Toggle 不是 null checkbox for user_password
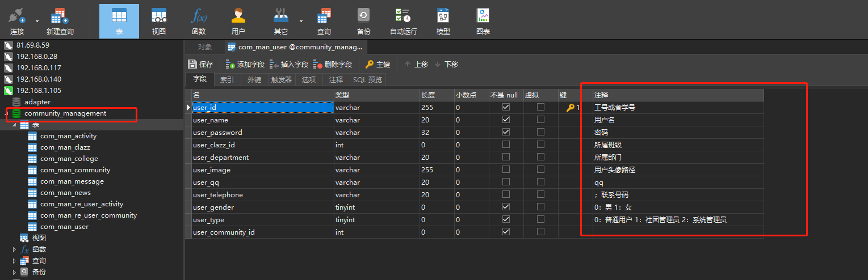This screenshot has height=280, width=868. [x=506, y=132]
